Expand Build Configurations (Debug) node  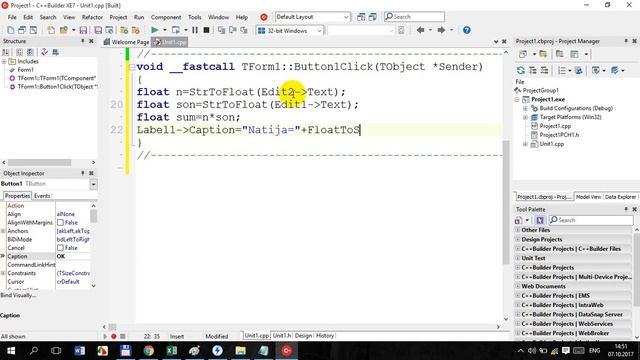pyautogui.click(x=525, y=109)
